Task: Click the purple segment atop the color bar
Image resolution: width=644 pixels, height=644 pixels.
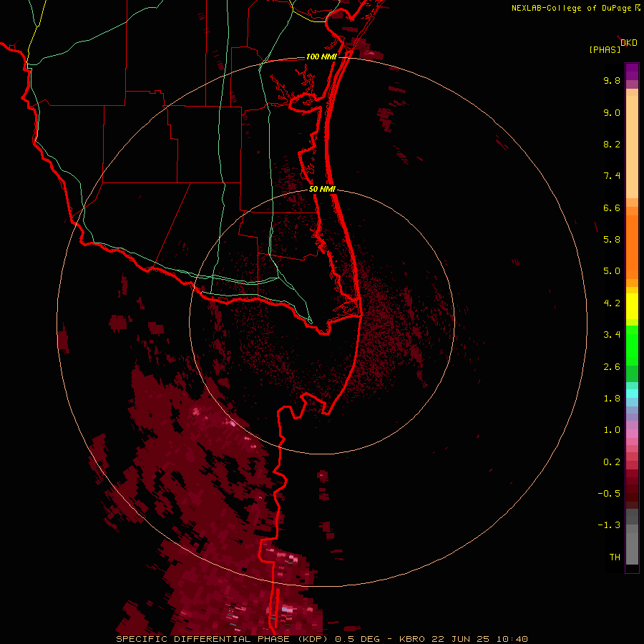Action: tap(632, 72)
